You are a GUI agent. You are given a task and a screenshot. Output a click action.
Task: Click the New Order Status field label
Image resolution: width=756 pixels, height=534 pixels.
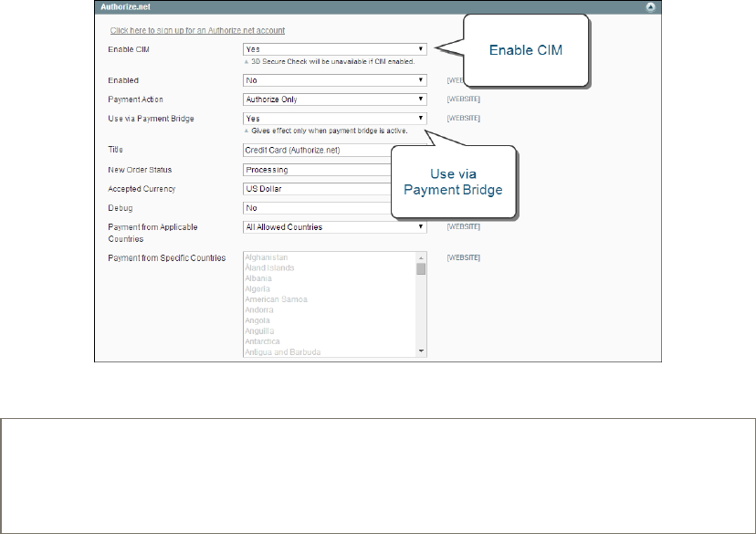(140, 170)
